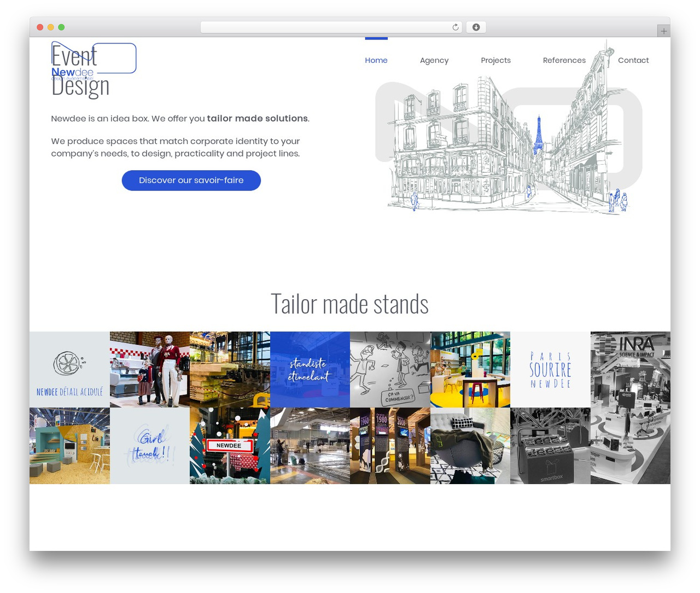Open the standiste étincelant blue tile

[310, 369]
